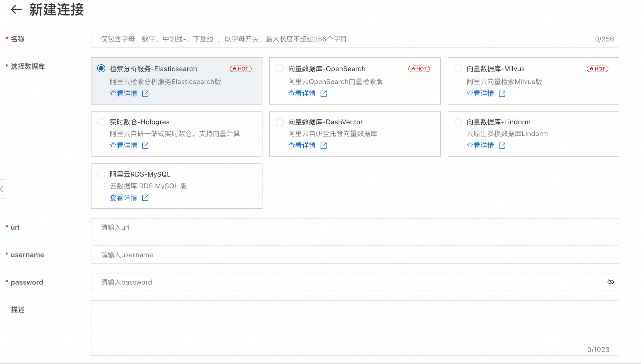Click 查看详情 link for DashVector

tap(302, 145)
